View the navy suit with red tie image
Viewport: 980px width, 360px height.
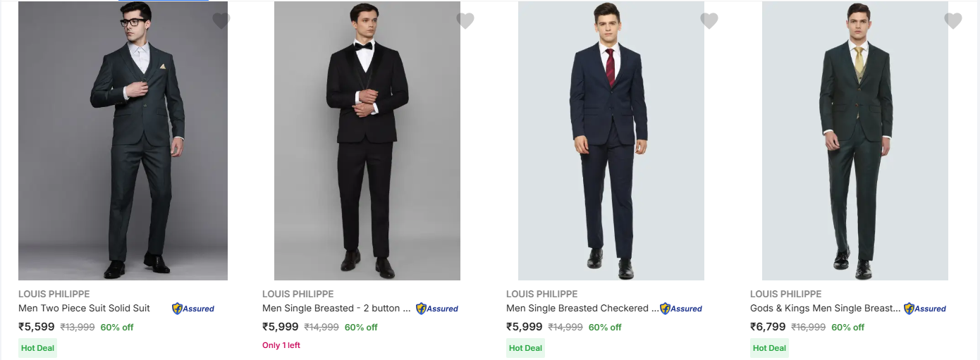tap(611, 141)
